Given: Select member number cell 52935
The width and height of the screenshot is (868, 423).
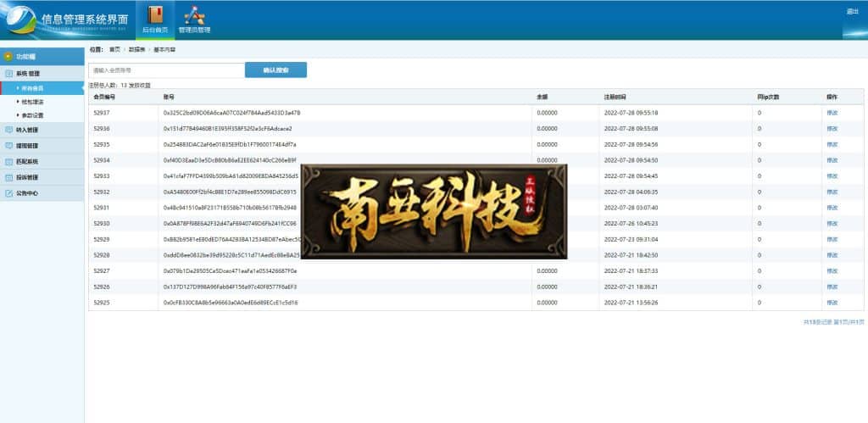Looking at the screenshot, I should [x=102, y=144].
